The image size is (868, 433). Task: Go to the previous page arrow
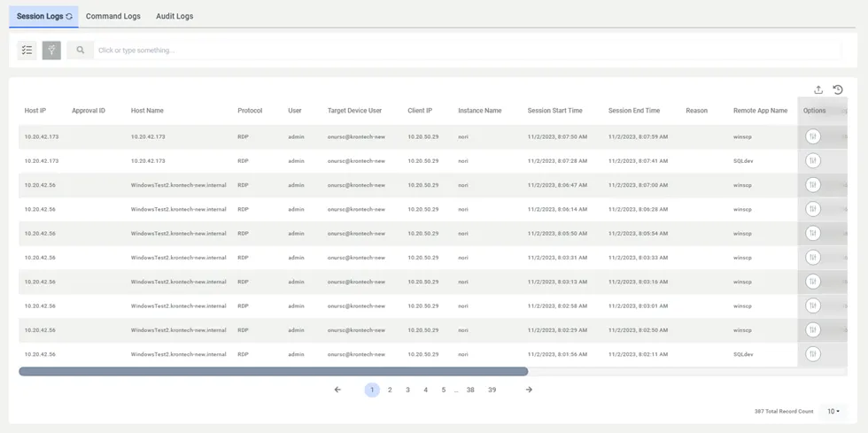[337, 390]
